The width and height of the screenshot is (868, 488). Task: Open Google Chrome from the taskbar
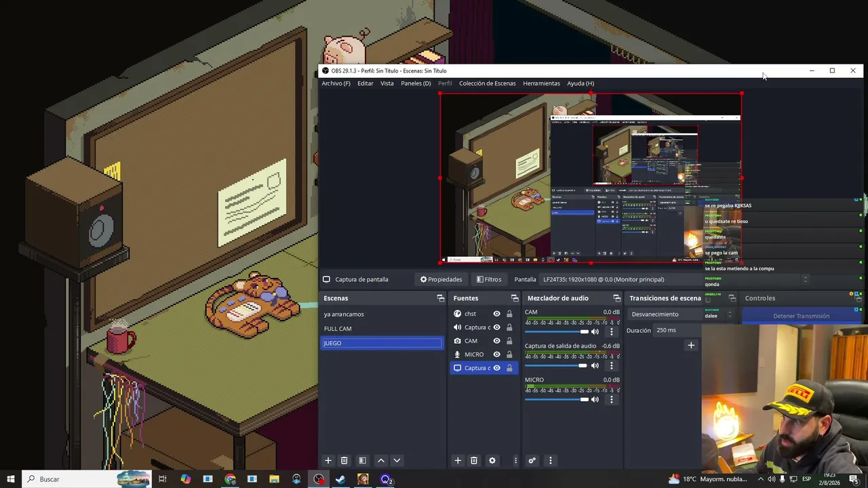click(x=231, y=479)
